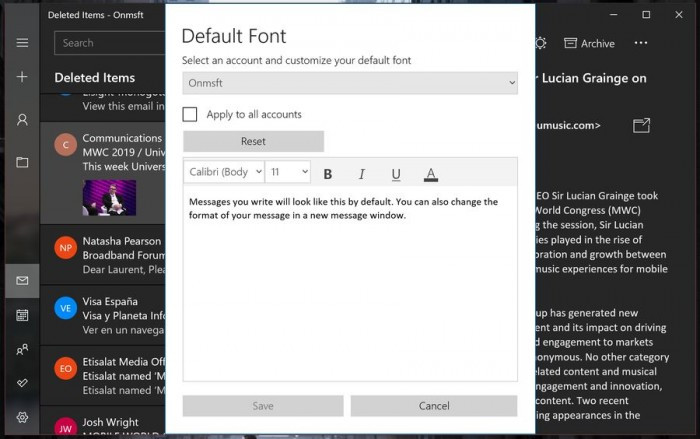
Task: Open Accounts person icon in sidebar
Action: pyautogui.click(x=22, y=120)
